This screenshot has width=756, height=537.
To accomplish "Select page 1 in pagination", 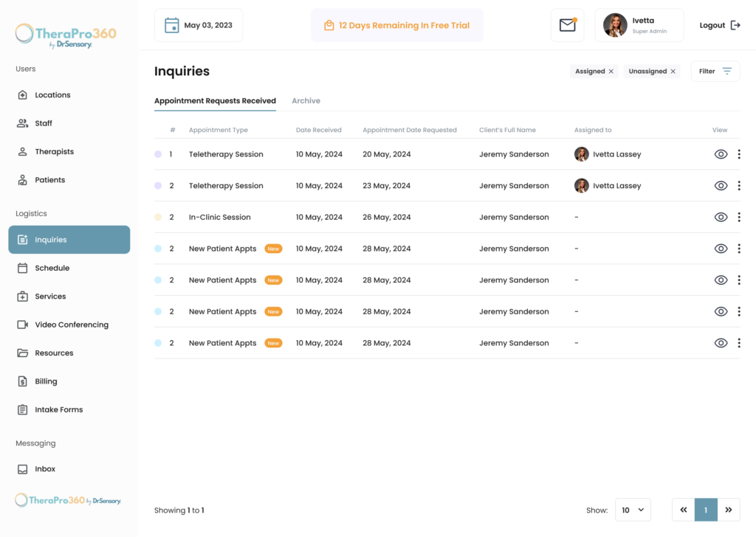I will (x=706, y=510).
